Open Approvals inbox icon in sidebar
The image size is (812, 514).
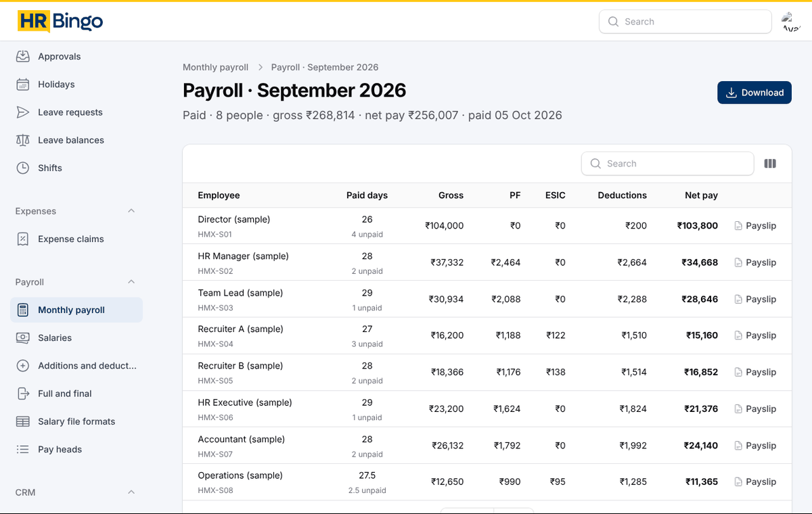(x=23, y=56)
